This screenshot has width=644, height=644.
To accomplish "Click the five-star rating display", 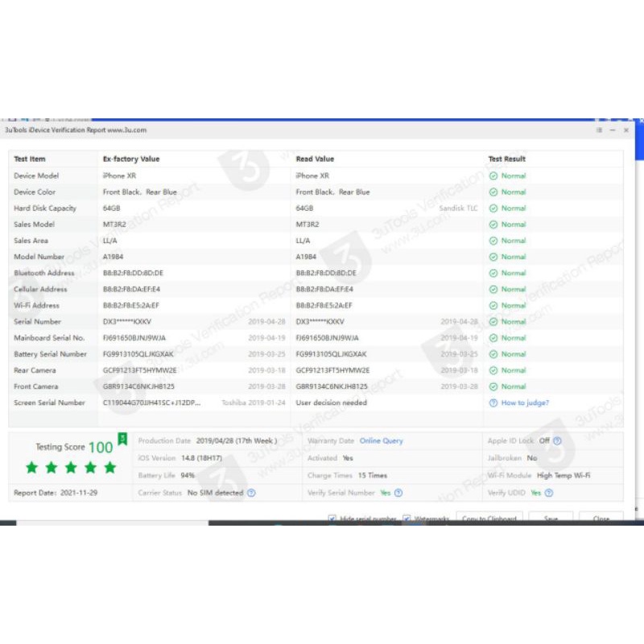I will (71, 468).
